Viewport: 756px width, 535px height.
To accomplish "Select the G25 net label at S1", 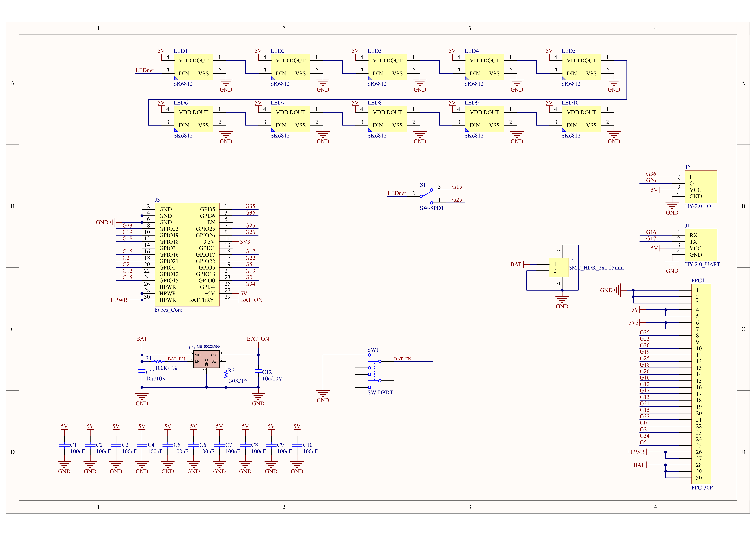I will point(457,200).
